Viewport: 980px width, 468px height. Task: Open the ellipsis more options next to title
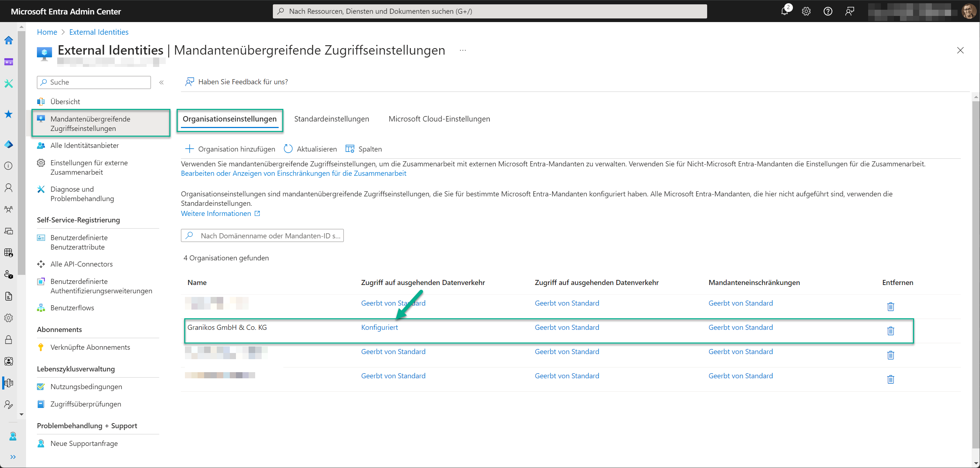point(462,50)
